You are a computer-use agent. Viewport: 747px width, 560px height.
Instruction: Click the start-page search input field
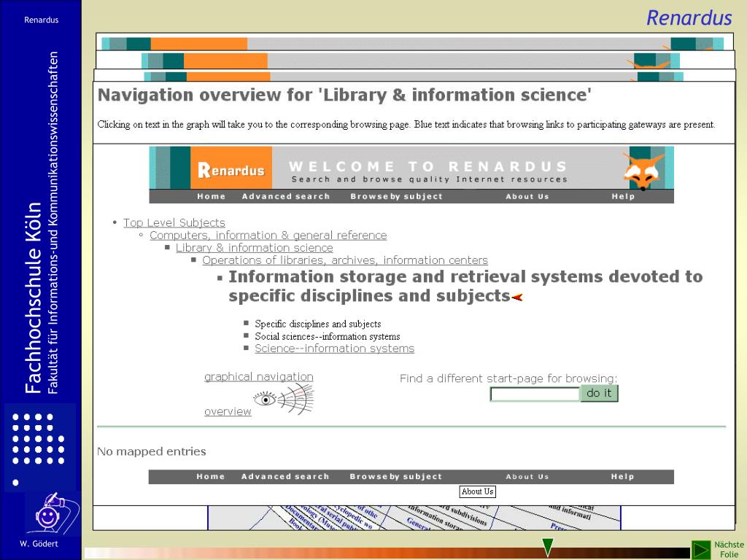tap(535, 394)
